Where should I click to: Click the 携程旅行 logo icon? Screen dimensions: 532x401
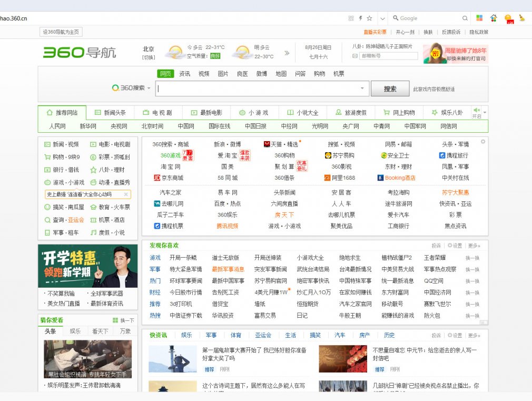point(442,155)
